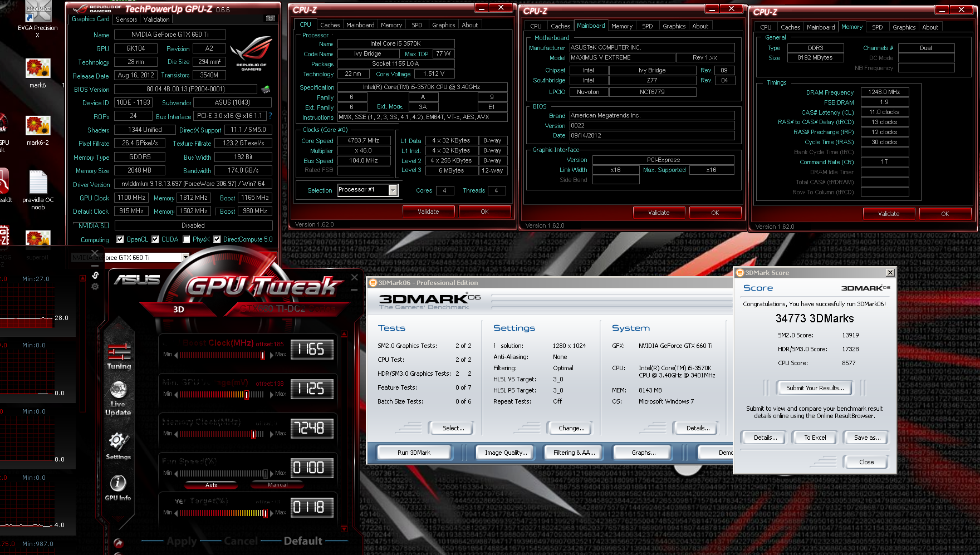Click Boost Clock slider handle
The image size is (980, 555).
coord(262,355)
